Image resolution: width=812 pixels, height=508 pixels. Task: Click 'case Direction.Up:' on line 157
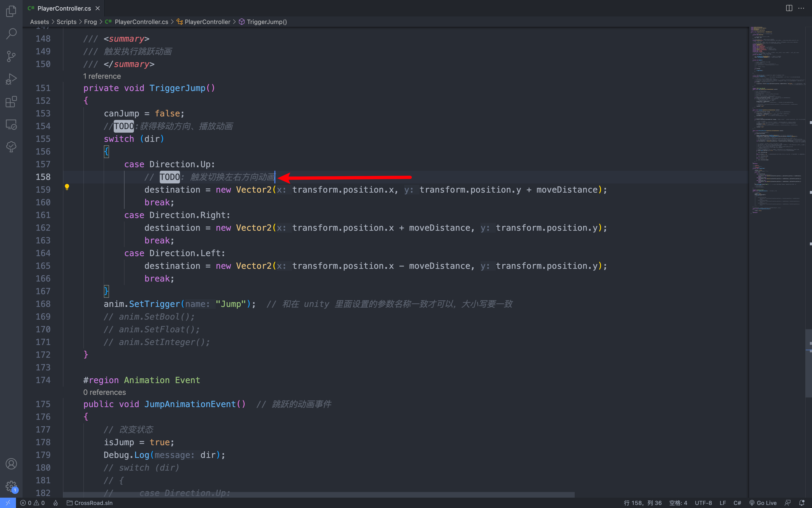point(169,164)
